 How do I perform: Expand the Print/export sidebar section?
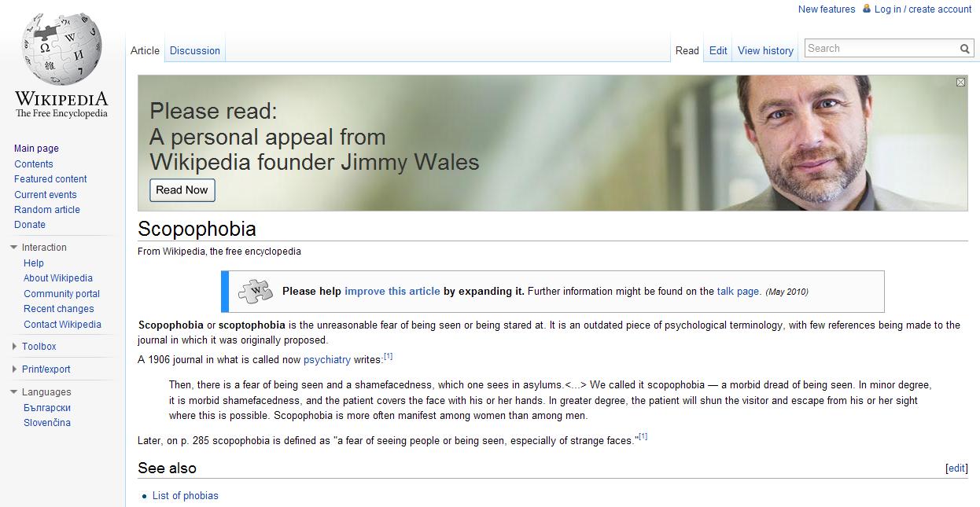[14, 369]
